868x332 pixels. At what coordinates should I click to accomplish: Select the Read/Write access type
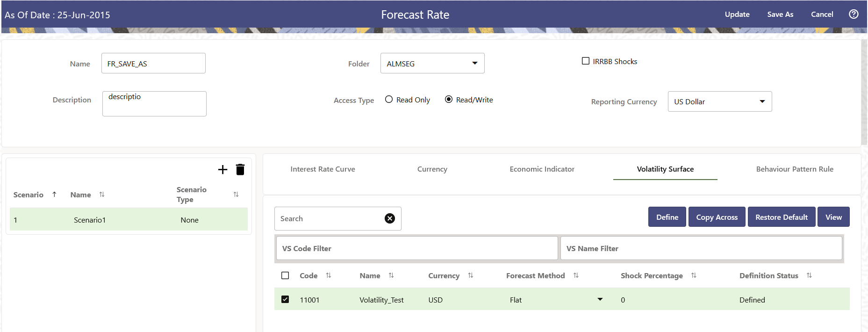click(x=449, y=99)
